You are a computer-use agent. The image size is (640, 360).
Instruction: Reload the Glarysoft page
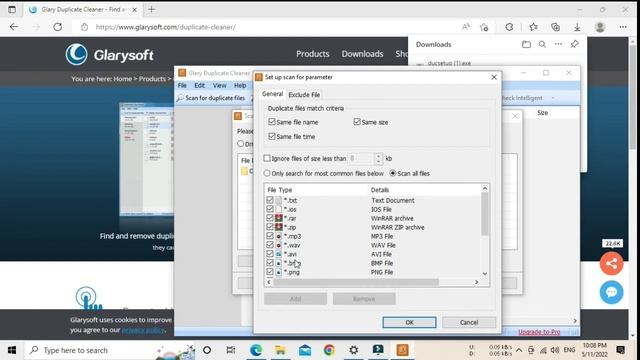pos(58,27)
